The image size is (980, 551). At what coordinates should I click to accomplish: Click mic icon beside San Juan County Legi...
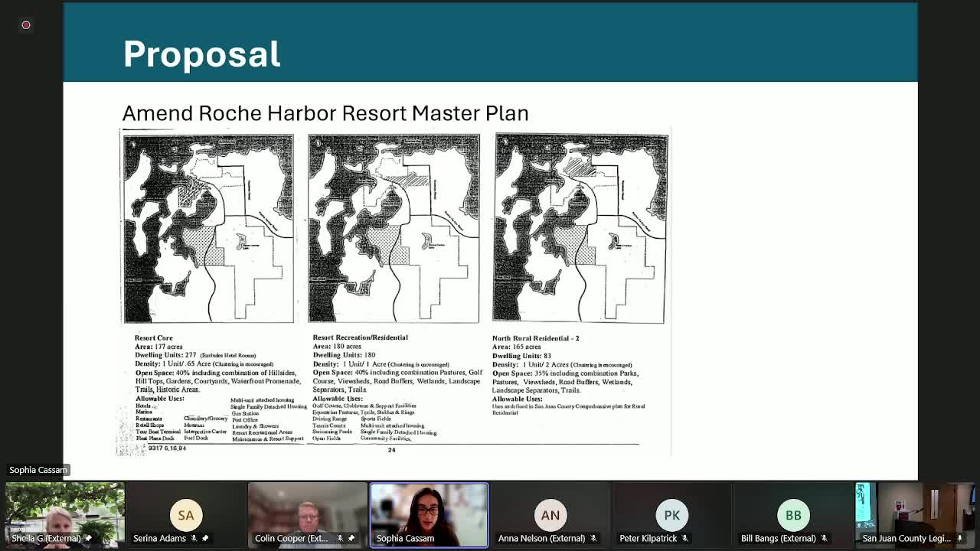(x=959, y=538)
